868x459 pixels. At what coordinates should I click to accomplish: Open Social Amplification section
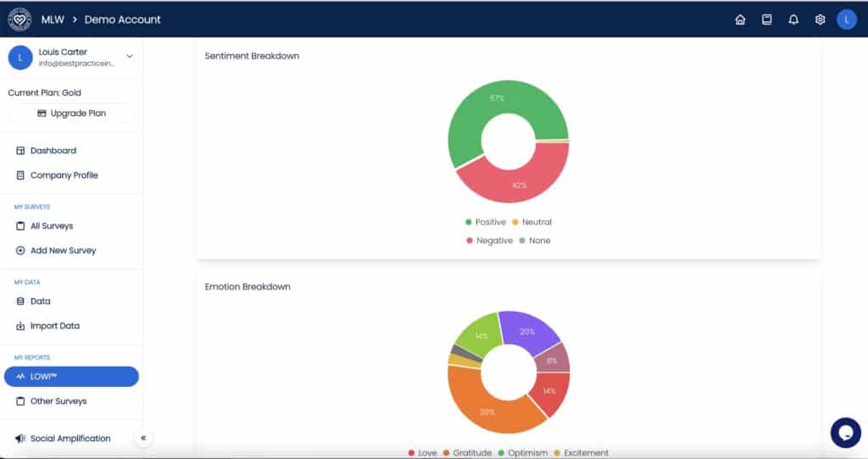point(71,439)
